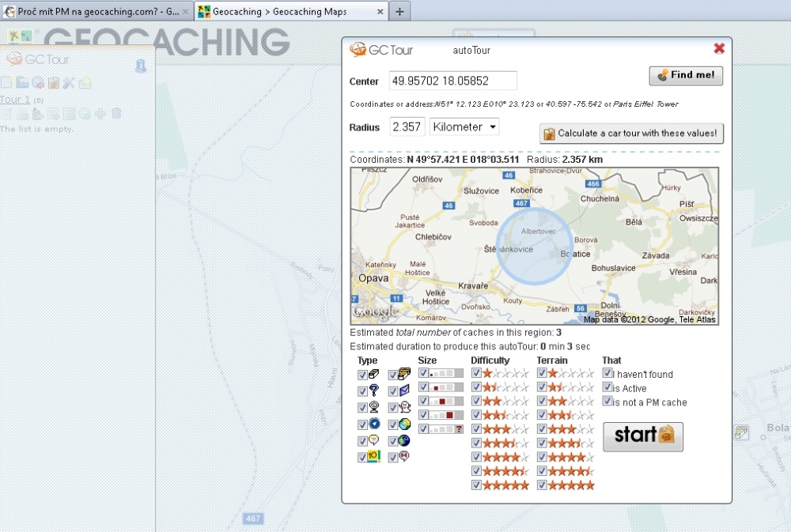Open the Kilometer unit dropdown
Screen dimensions: 791x532
464,126
